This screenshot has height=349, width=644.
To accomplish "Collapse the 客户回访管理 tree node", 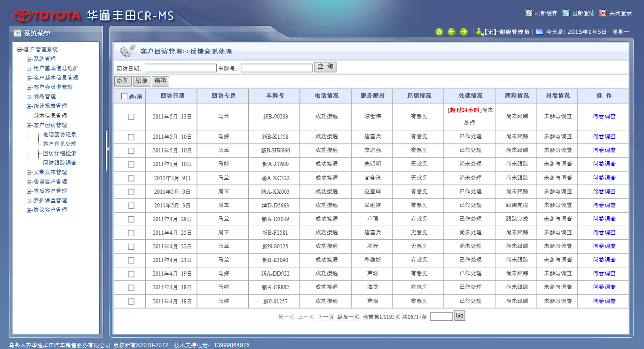I will pos(29,126).
